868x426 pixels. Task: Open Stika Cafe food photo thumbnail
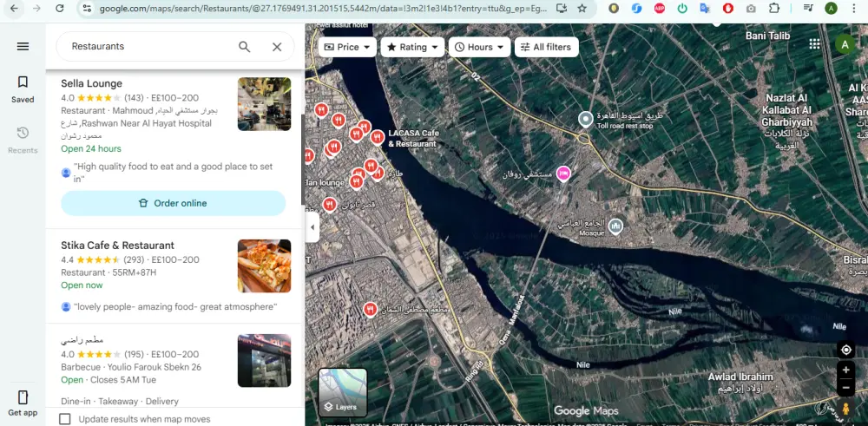point(264,265)
